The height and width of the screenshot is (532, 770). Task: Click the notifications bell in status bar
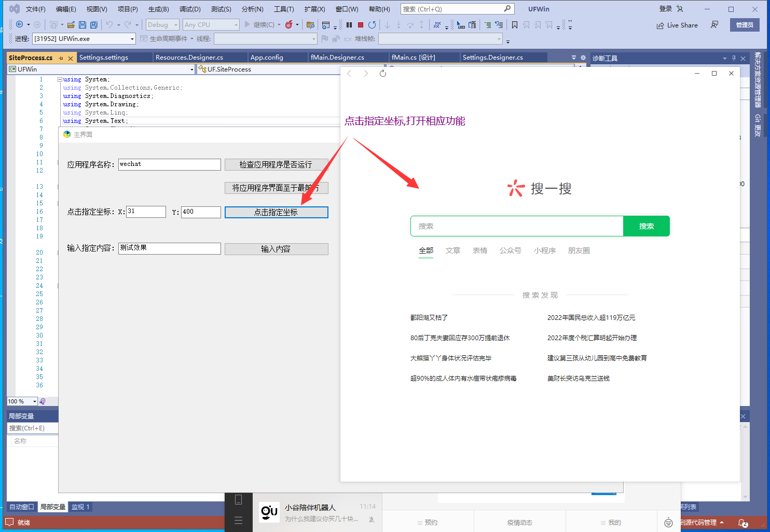pos(743,523)
